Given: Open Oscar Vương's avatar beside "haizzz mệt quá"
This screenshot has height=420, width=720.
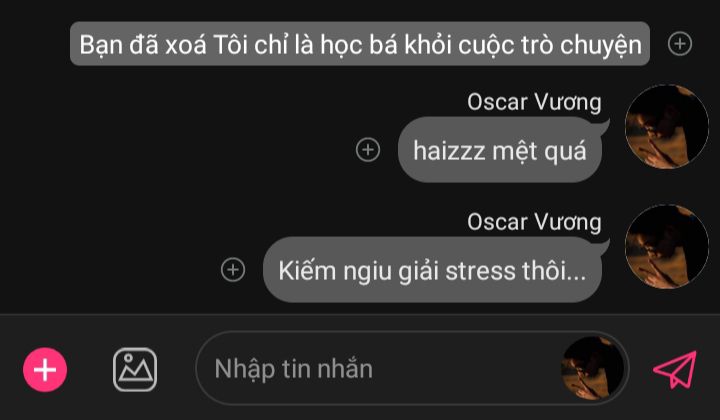Looking at the screenshot, I should click(667, 127).
